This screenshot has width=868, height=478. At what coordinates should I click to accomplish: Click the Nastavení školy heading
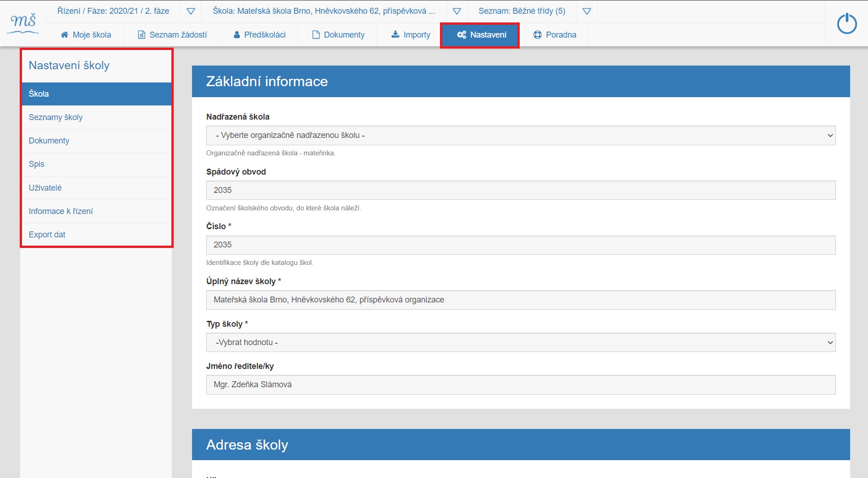(69, 66)
